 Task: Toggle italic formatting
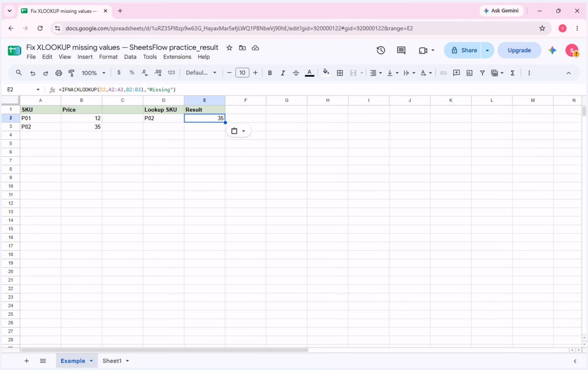[283, 73]
